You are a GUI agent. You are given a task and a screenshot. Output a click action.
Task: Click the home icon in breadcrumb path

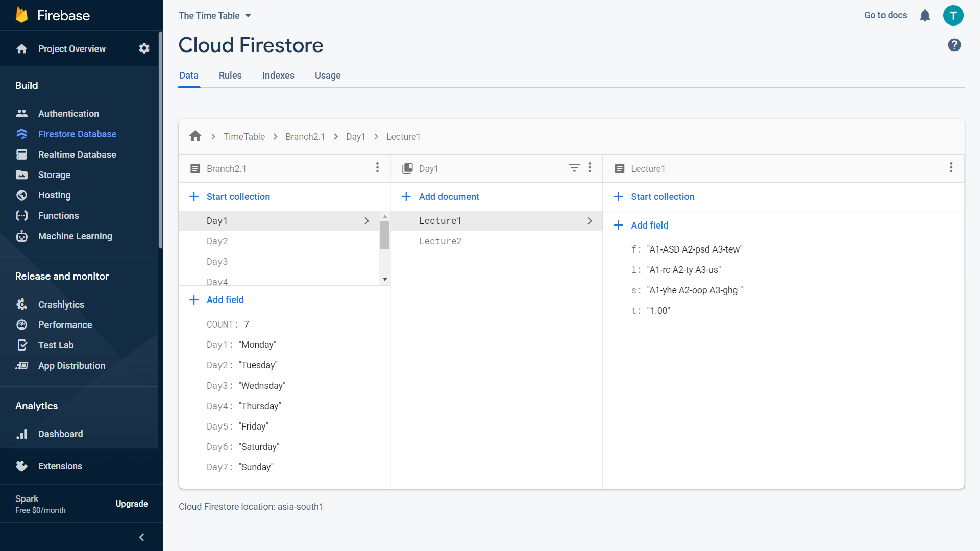(x=195, y=136)
